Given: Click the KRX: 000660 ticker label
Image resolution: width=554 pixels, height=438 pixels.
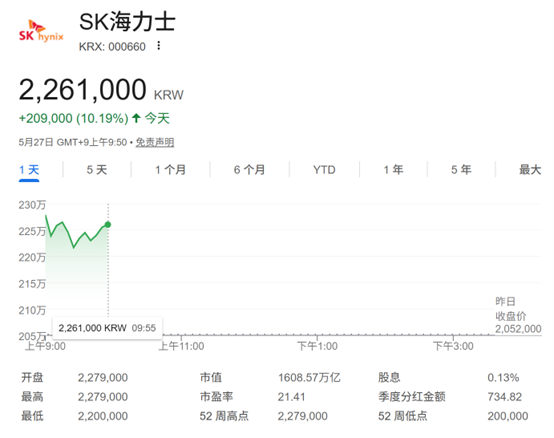Looking at the screenshot, I should point(112,47).
